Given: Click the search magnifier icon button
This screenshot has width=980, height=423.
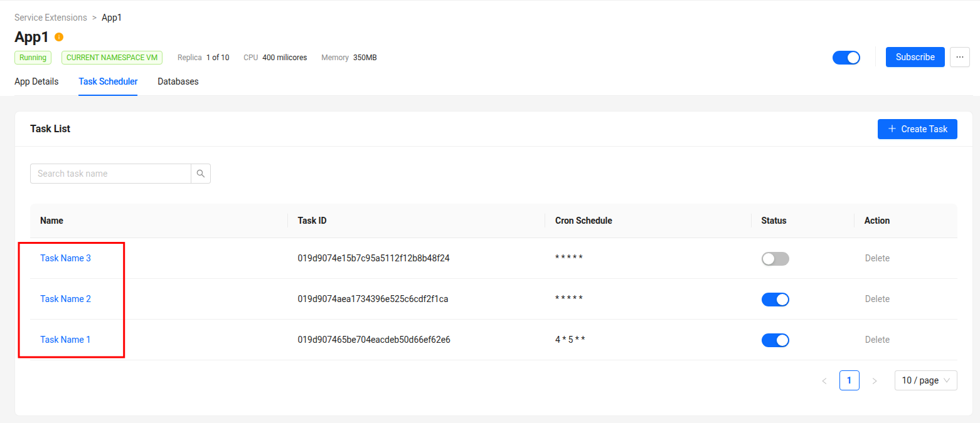Looking at the screenshot, I should 201,174.
